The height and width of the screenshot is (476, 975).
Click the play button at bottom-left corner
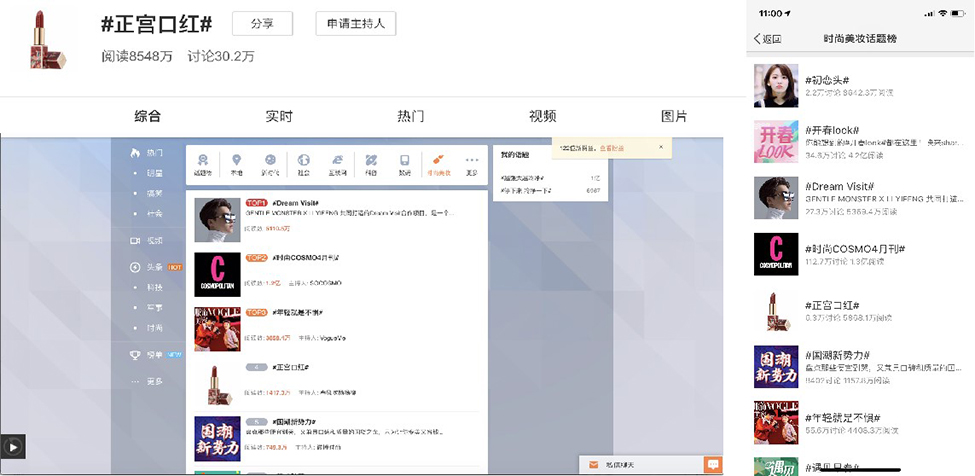(13, 446)
